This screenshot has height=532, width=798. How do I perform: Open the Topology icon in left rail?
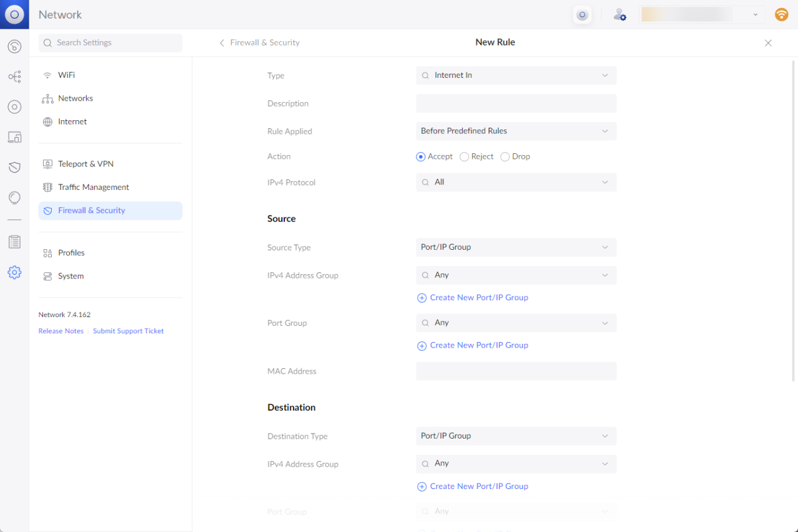14,77
